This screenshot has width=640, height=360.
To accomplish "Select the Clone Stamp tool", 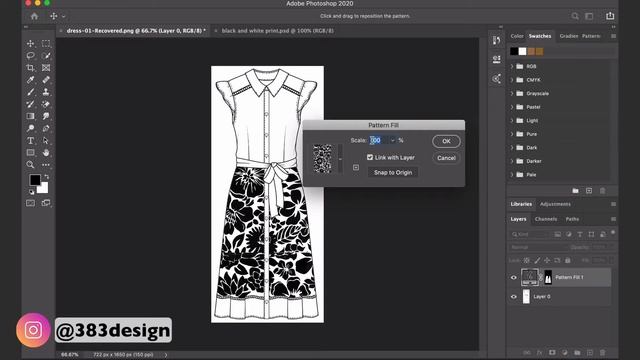I will [x=46, y=92].
